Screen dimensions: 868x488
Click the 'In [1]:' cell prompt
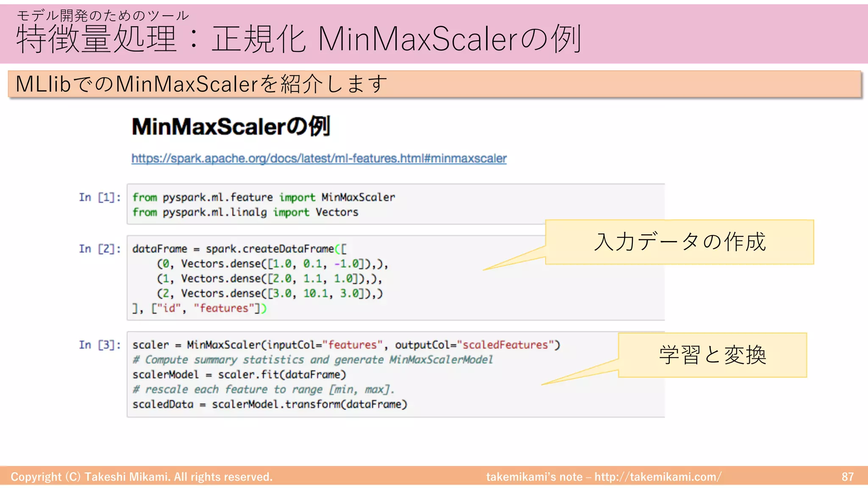[100, 197]
